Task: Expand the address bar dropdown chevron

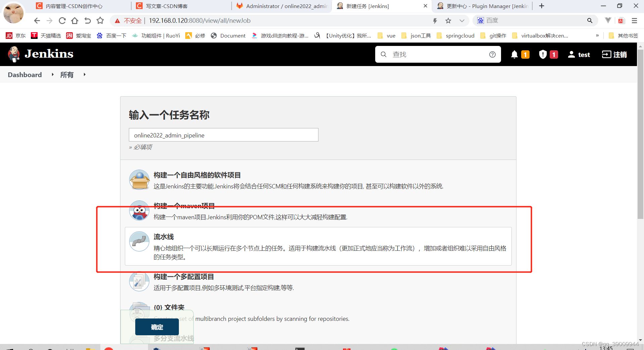Action: click(462, 21)
